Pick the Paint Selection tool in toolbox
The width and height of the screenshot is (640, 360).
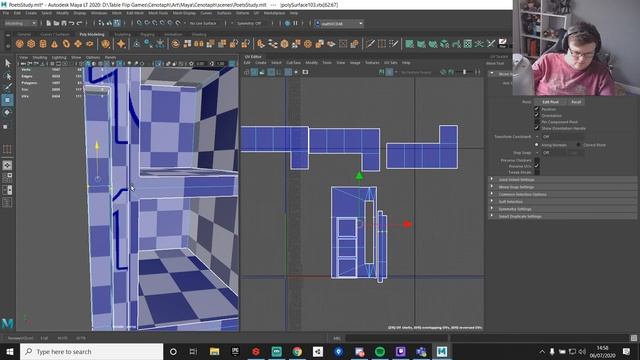click(7, 87)
